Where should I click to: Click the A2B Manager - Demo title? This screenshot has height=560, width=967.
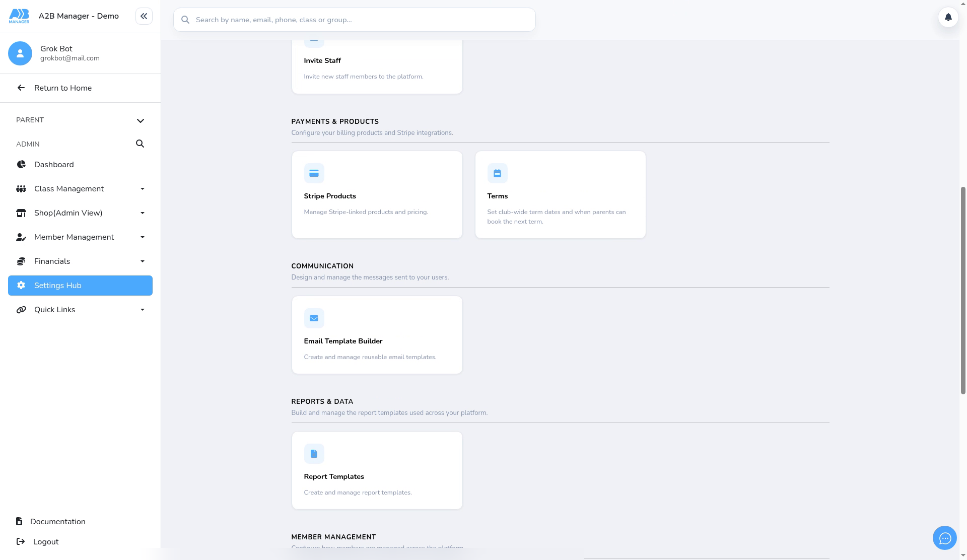[x=79, y=16]
